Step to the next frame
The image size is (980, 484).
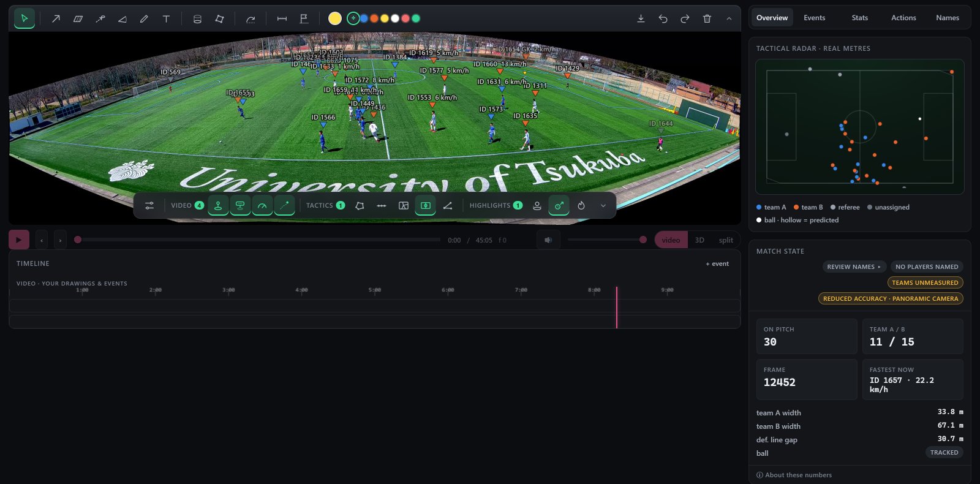[x=60, y=240]
